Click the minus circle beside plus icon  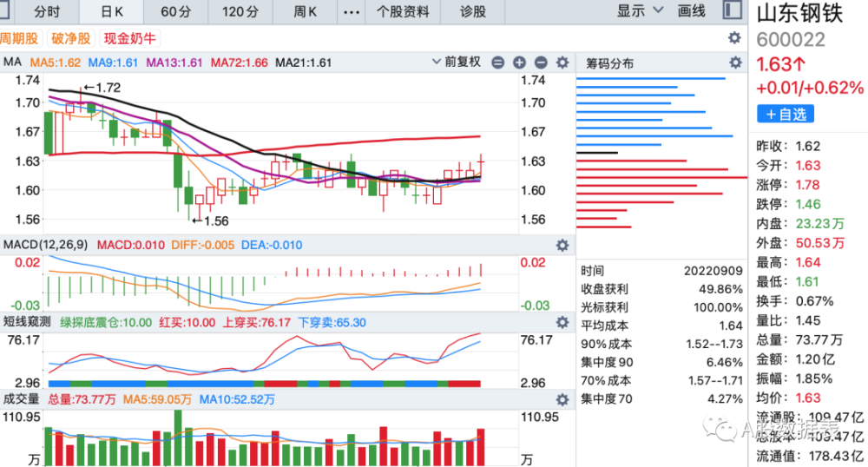541,62
